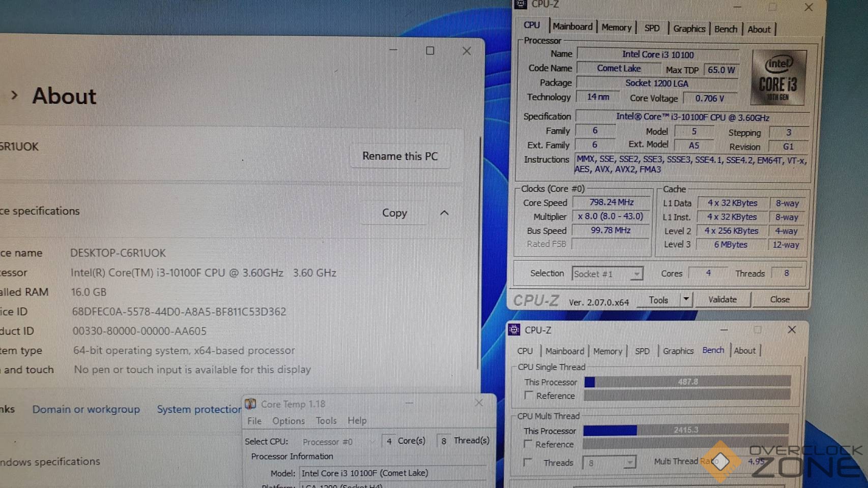Open the Memory tab in lower CPU-Z window

coord(607,351)
